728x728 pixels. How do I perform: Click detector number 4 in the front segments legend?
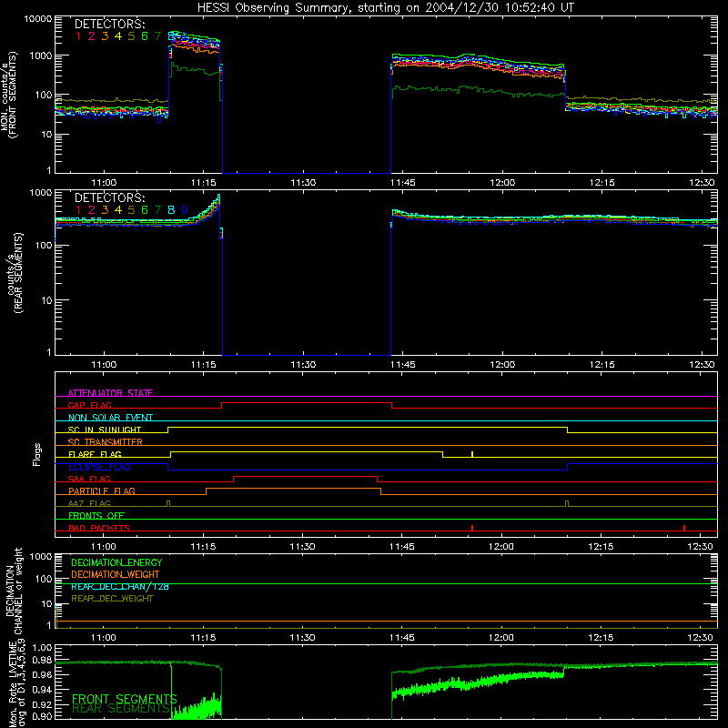pos(118,36)
